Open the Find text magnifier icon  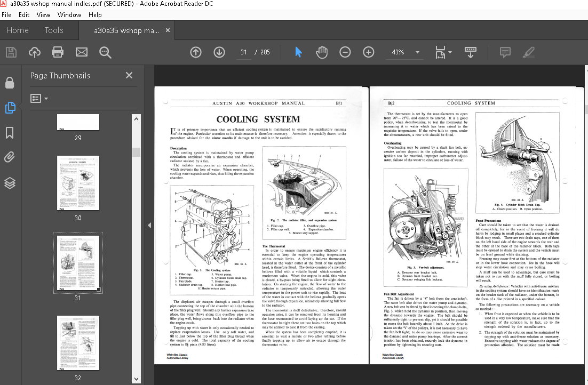(105, 52)
